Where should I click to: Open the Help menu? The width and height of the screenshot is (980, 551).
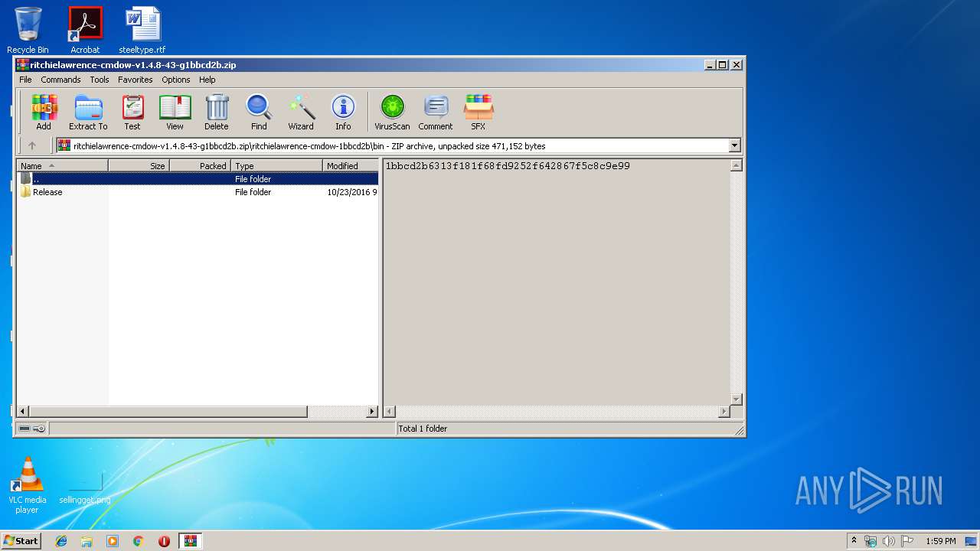207,80
